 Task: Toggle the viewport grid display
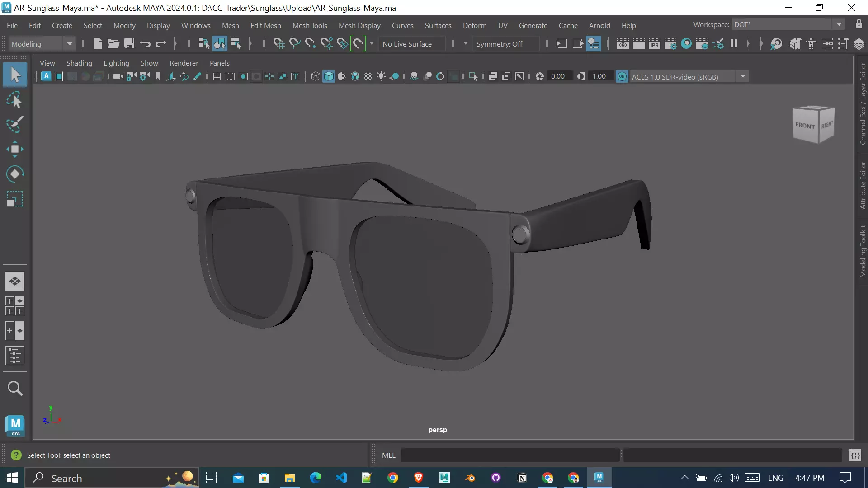(217, 76)
